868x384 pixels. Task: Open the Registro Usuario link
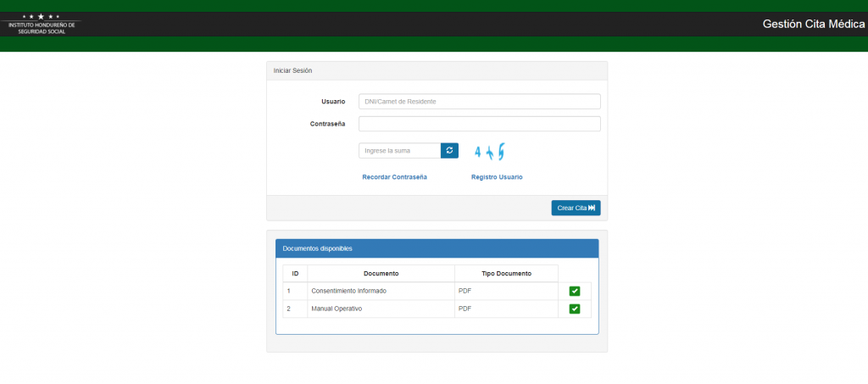[497, 177]
